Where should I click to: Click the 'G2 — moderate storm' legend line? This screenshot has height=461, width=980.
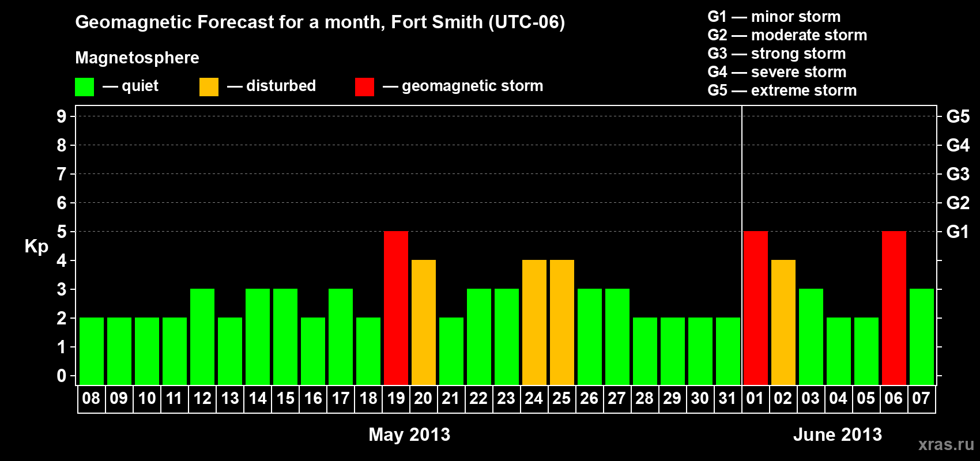(787, 35)
